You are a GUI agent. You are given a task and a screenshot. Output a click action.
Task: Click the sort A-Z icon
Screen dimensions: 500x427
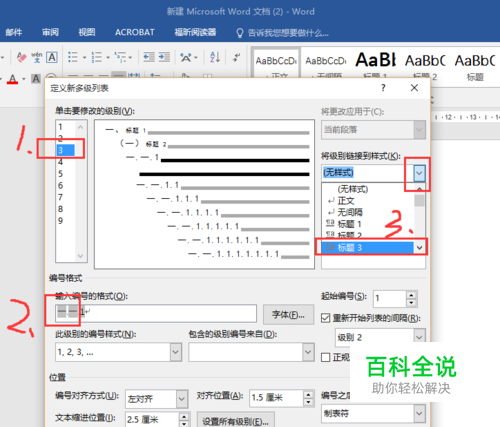click(x=215, y=57)
